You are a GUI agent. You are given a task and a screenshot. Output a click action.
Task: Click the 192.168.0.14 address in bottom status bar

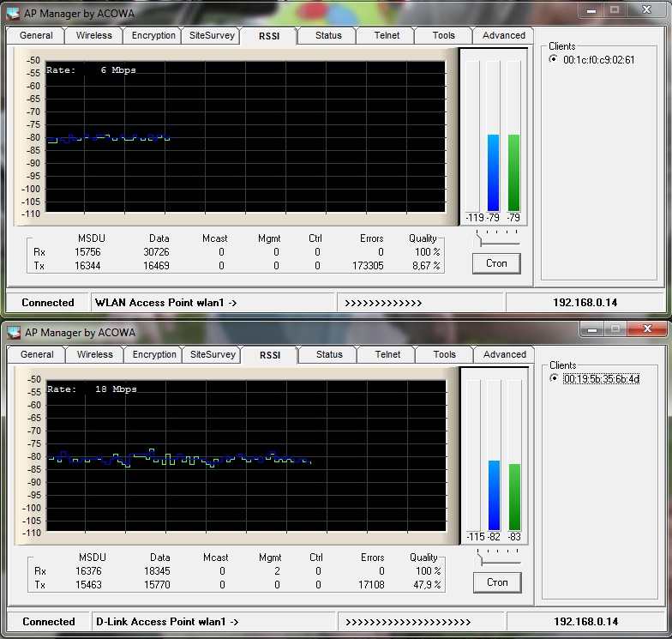586,622
